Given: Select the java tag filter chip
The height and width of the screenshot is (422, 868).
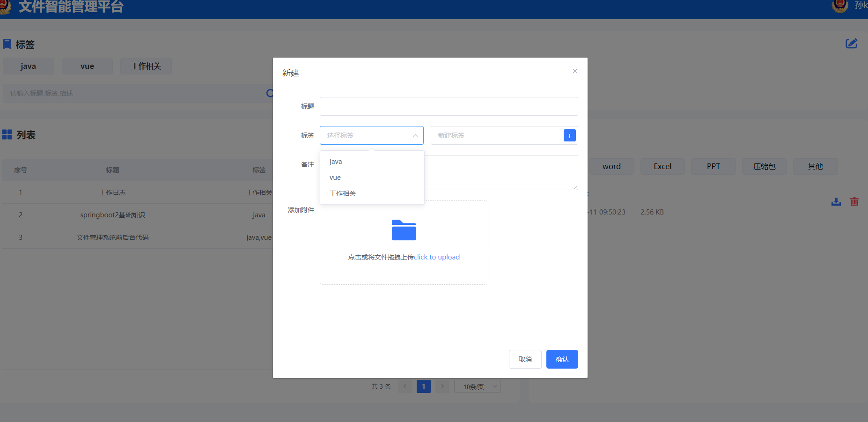Looking at the screenshot, I should pyautogui.click(x=29, y=66).
